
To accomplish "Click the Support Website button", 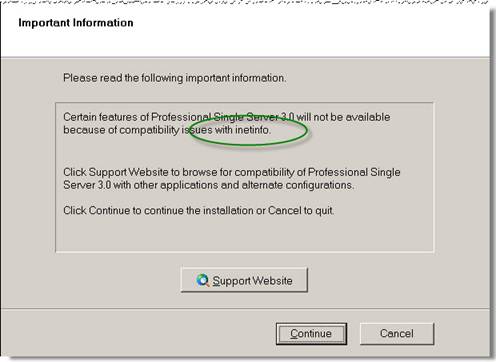I will point(244,280).
